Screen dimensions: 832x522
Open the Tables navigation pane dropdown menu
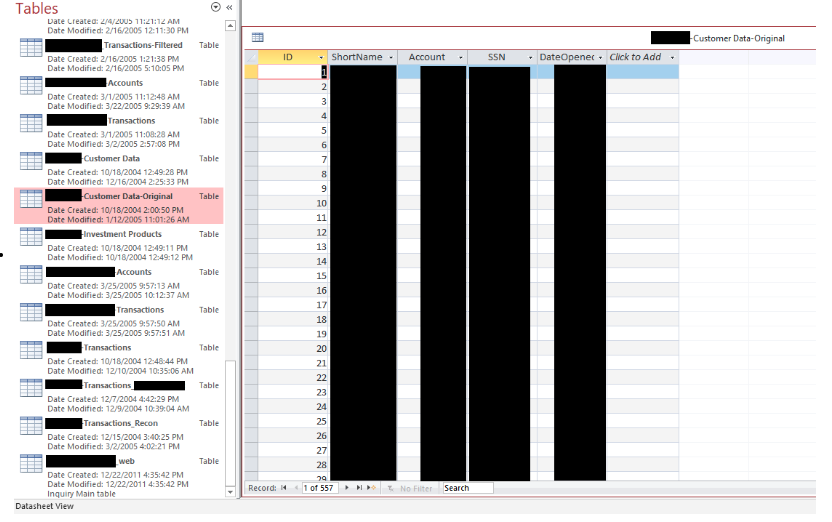[x=216, y=7]
